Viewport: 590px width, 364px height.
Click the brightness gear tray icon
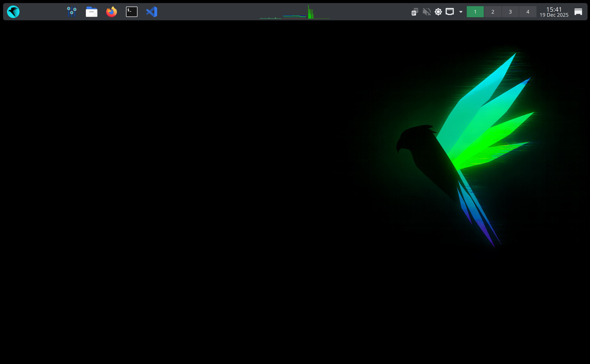click(x=438, y=11)
